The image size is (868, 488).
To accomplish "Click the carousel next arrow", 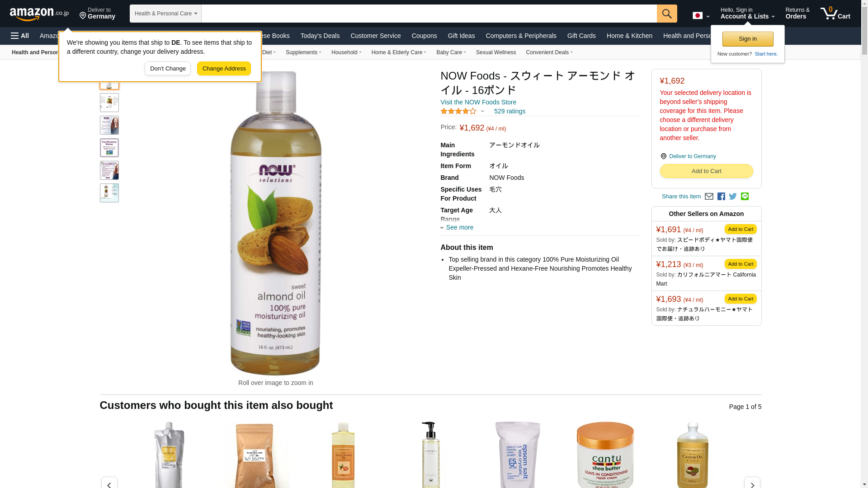I will (752, 483).
